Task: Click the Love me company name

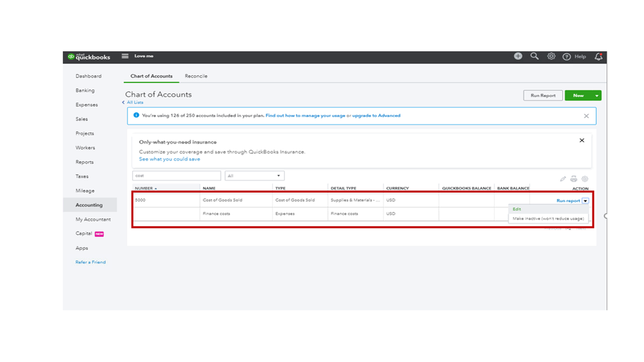Action: coord(144,56)
